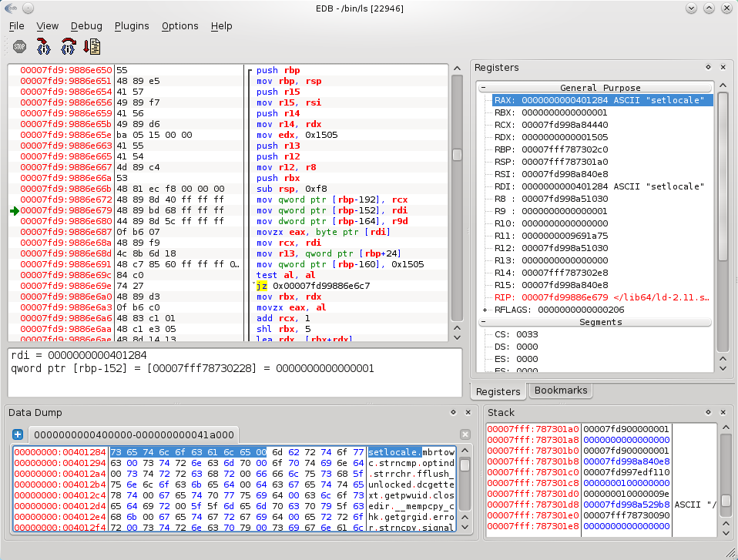The image size is (738, 560).
Task: Close the Stack panel
Action: click(723, 413)
